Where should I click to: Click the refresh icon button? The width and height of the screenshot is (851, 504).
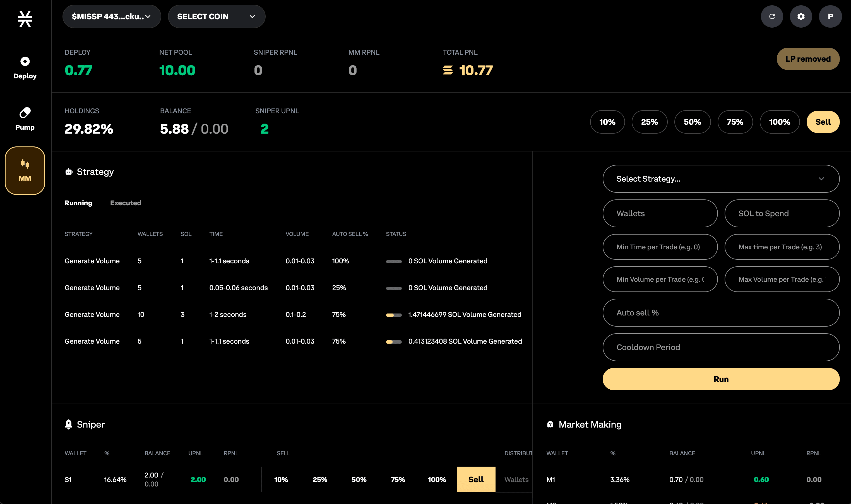[772, 16]
